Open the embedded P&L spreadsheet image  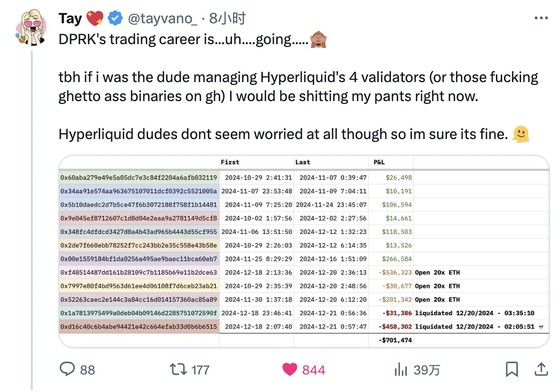(x=304, y=252)
